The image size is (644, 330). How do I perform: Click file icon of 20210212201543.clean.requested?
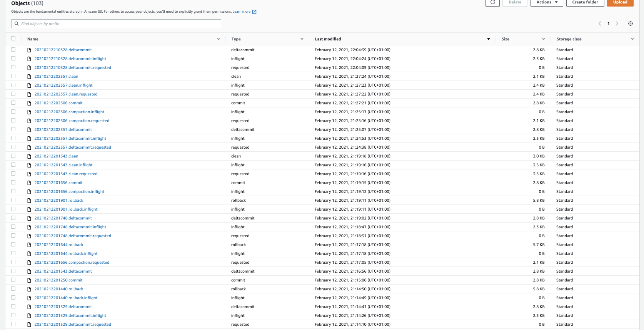pos(29,174)
